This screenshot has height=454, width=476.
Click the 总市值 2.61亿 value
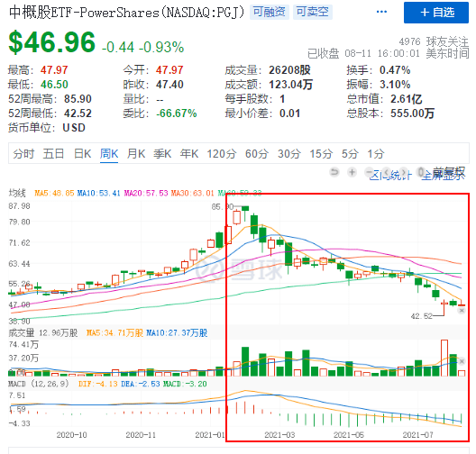(407, 99)
